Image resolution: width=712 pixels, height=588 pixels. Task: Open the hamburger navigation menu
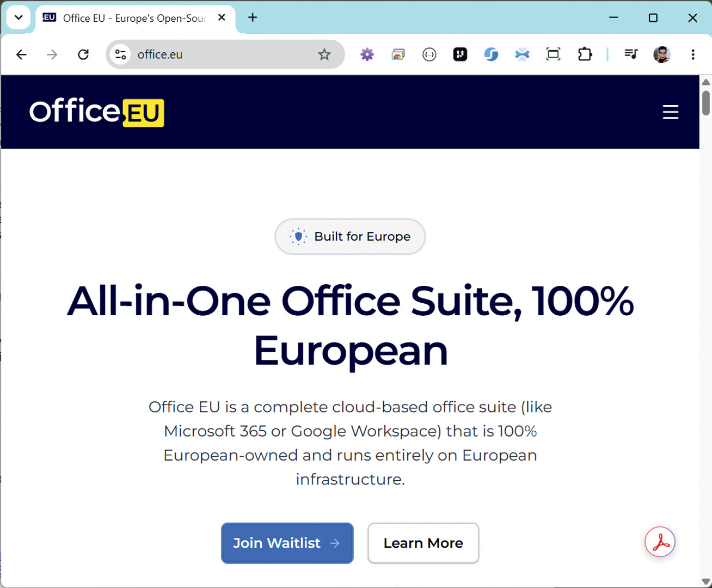click(x=671, y=112)
